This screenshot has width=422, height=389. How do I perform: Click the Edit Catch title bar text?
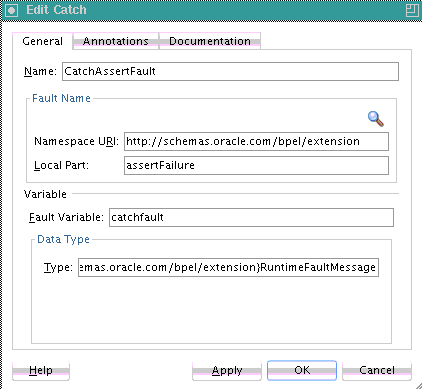(x=56, y=10)
